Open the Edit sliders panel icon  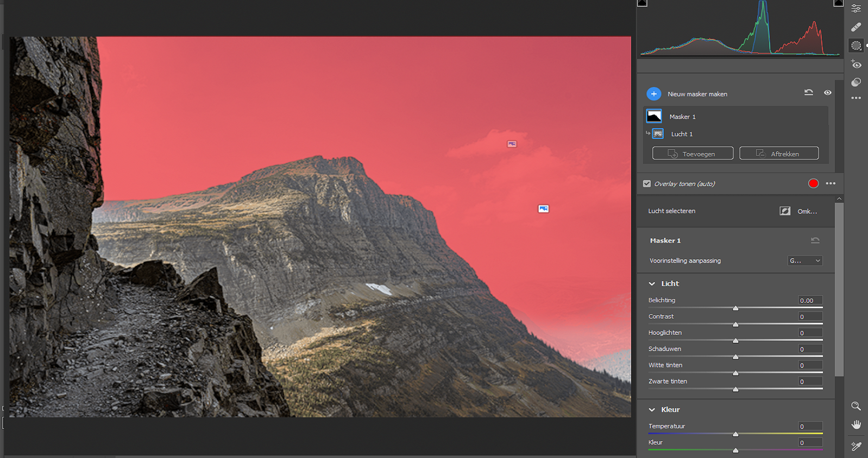856,8
